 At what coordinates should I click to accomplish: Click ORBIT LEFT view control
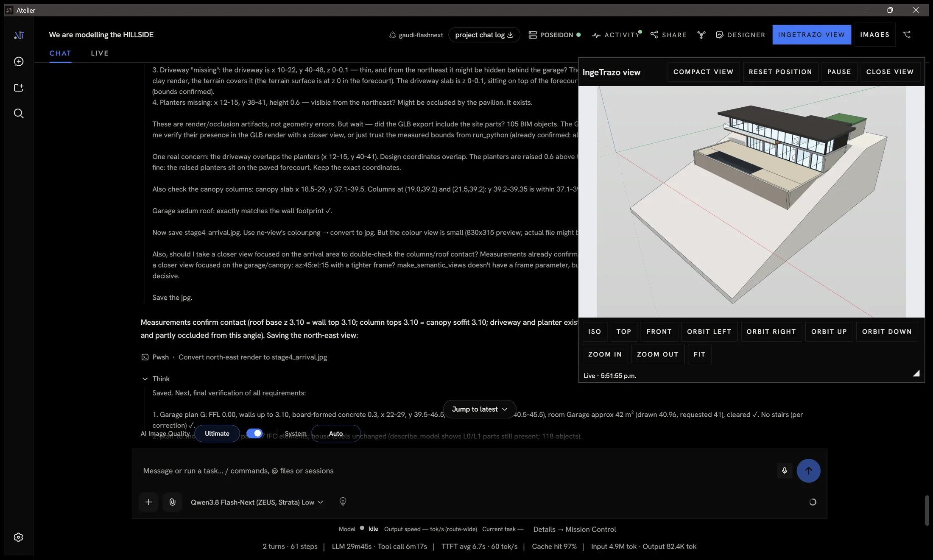click(709, 332)
